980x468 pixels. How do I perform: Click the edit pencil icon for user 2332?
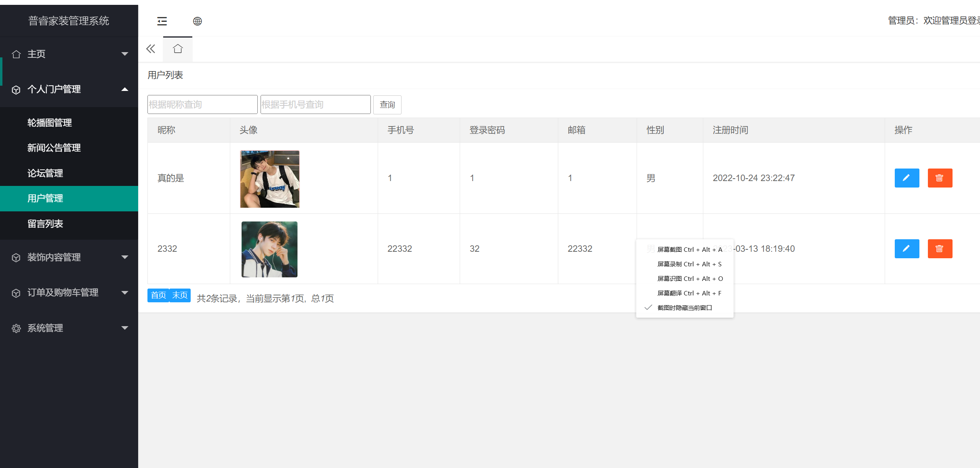pyautogui.click(x=907, y=249)
